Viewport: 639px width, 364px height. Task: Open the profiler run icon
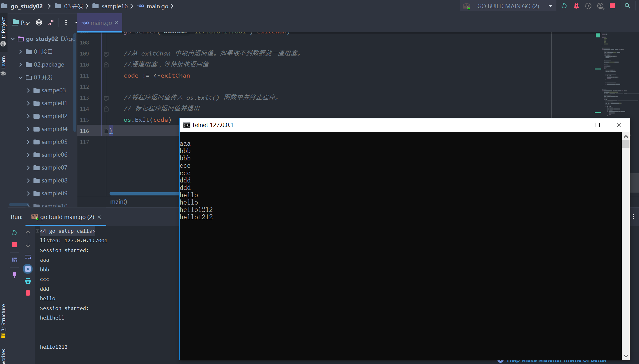tap(600, 6)
